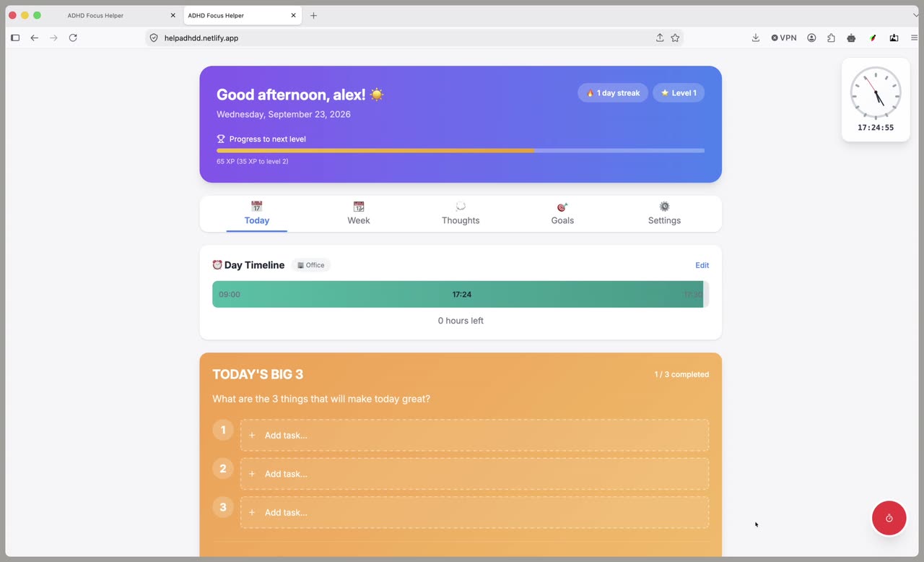Open the Settings tab

point(664,214)
